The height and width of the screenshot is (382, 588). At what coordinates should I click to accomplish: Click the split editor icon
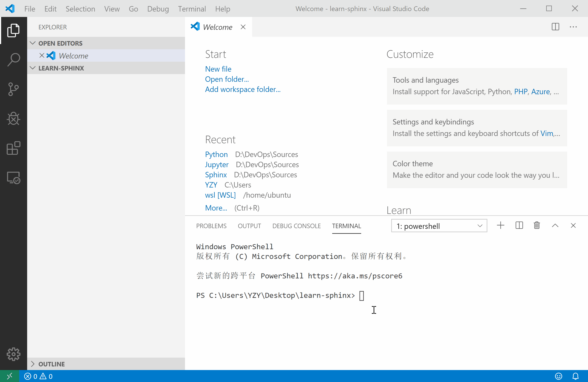555,27
